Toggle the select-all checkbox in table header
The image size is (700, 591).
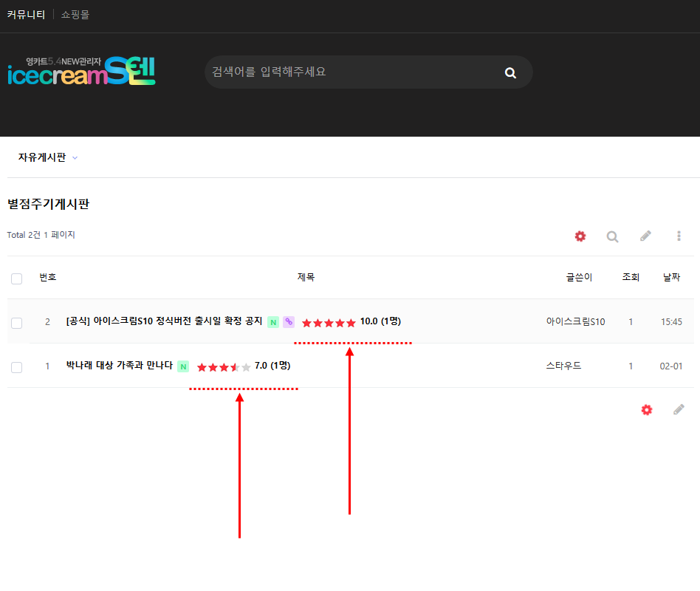[17, 279]
